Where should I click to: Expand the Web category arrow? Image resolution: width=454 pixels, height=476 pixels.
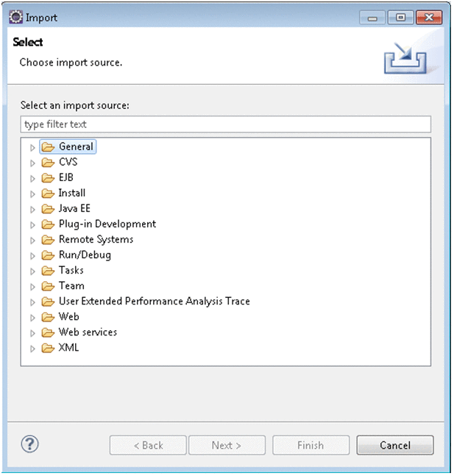click(x=32, y=317)
